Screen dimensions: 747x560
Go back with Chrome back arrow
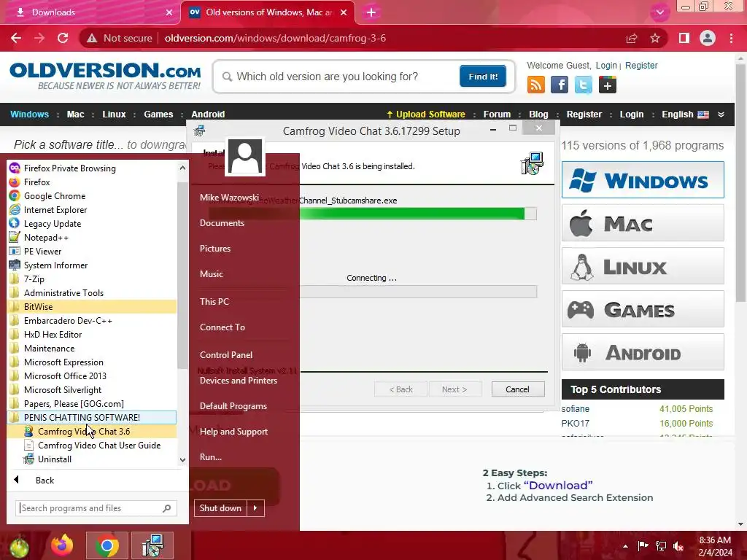16,38
